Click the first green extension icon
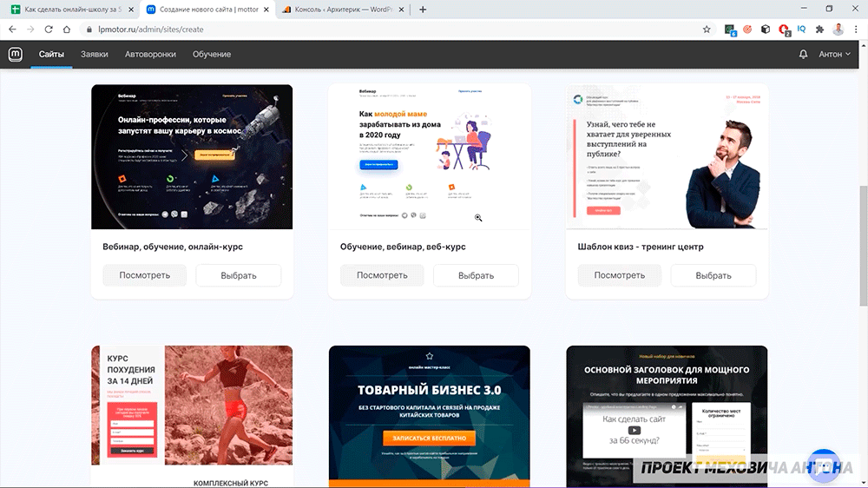868x488 pixels. click(730, 30)
